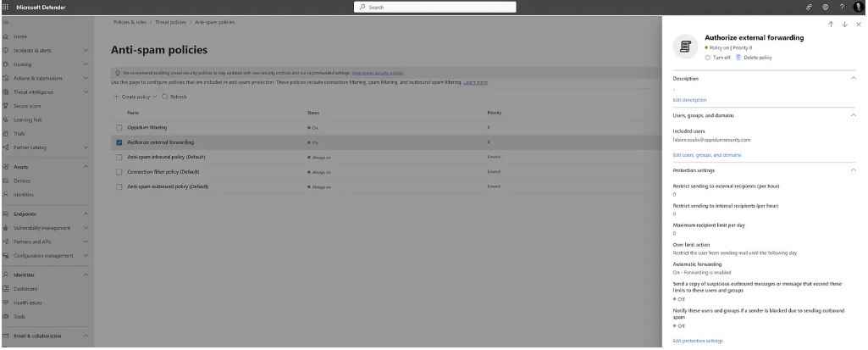Expand Partner catalog chevron
Screen dimensions: 868x350
(86, 147)
